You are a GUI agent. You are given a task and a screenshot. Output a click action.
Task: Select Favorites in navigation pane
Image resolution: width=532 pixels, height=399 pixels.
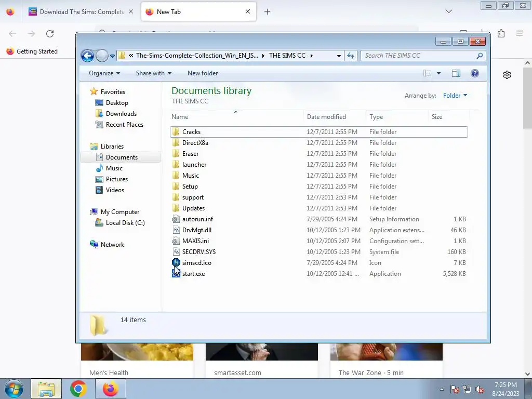pos(113,92)
